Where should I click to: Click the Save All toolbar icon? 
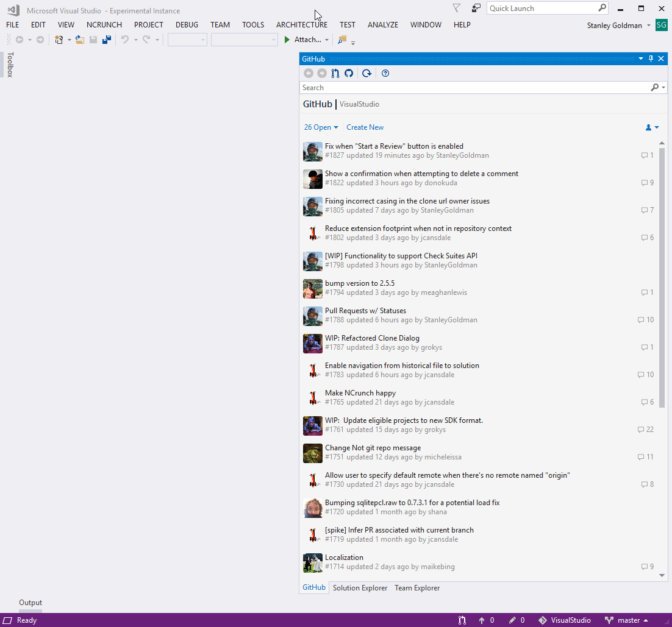[x=107, y=40]
